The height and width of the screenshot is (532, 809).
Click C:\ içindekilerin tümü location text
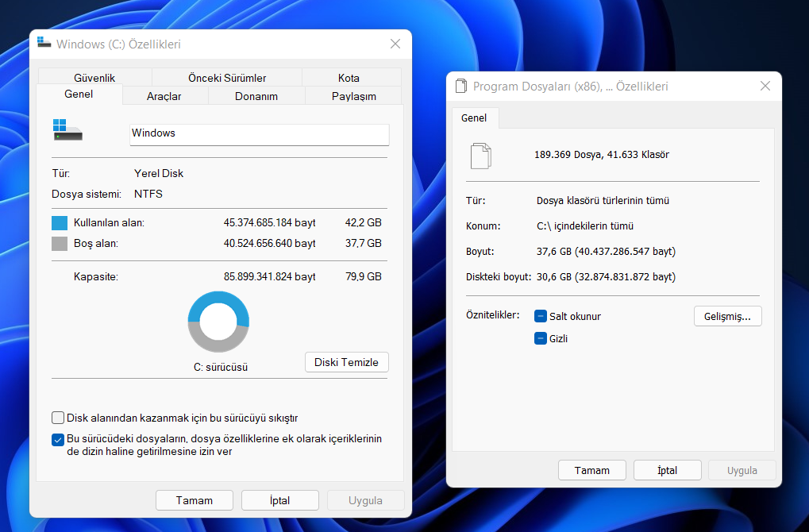pyautogui.click(x=585, y=226)
